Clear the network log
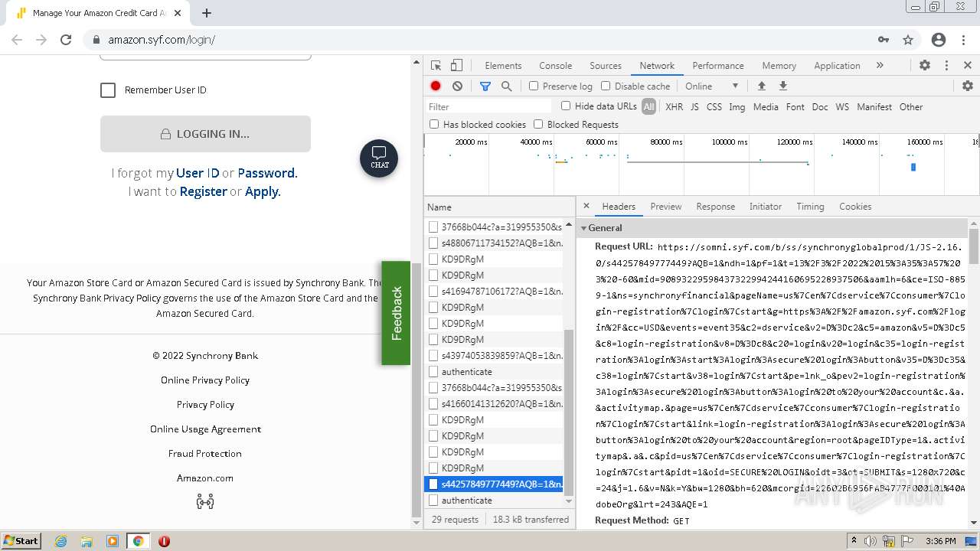Viewport: 980px width, 551px height. coord(457,86)
